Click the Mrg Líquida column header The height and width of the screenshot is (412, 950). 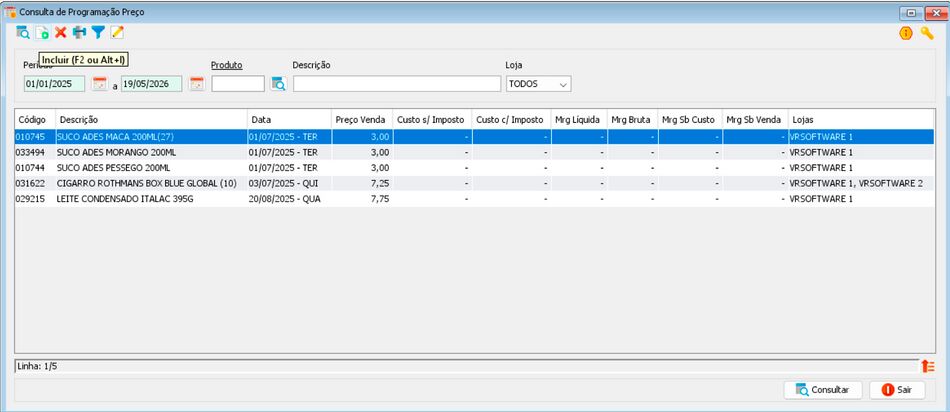click(x=579, y=120)
